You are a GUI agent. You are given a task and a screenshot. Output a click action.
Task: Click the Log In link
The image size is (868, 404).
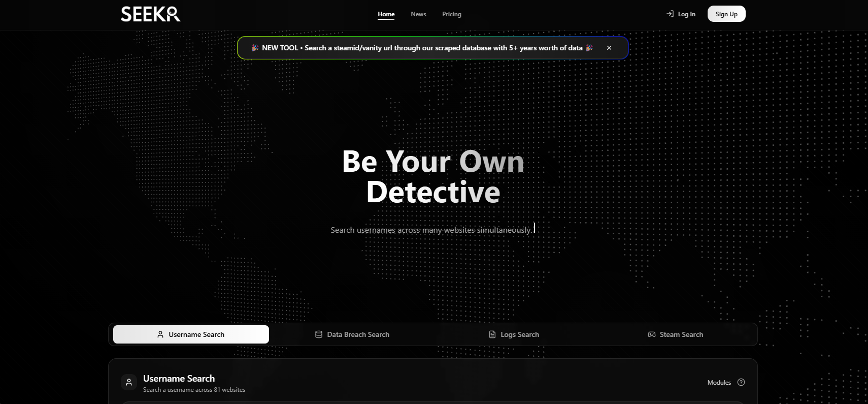point(681,14)
